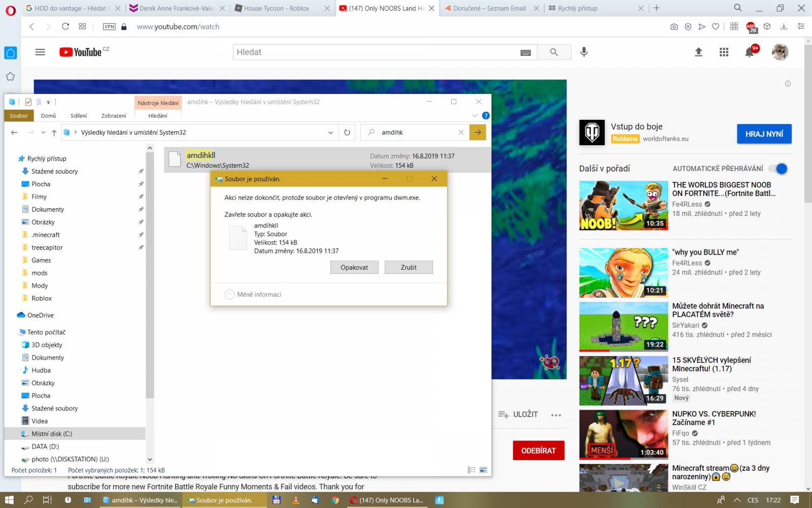The image size is (812, 508).
Task: Start YouTube voice search microphone
Action: pyautogui.click(x=584, y=52)
